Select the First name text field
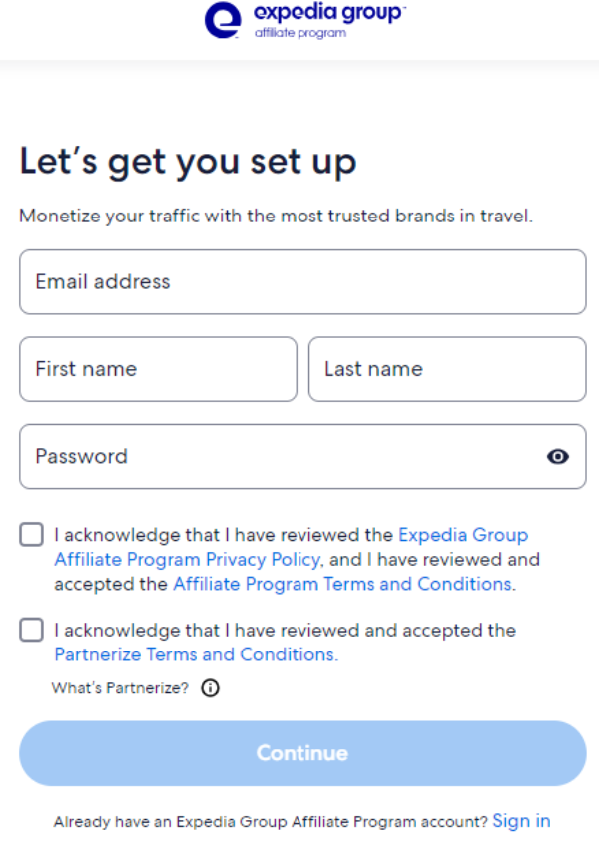This screenshot has height=868, width=599. coord(158,369)
